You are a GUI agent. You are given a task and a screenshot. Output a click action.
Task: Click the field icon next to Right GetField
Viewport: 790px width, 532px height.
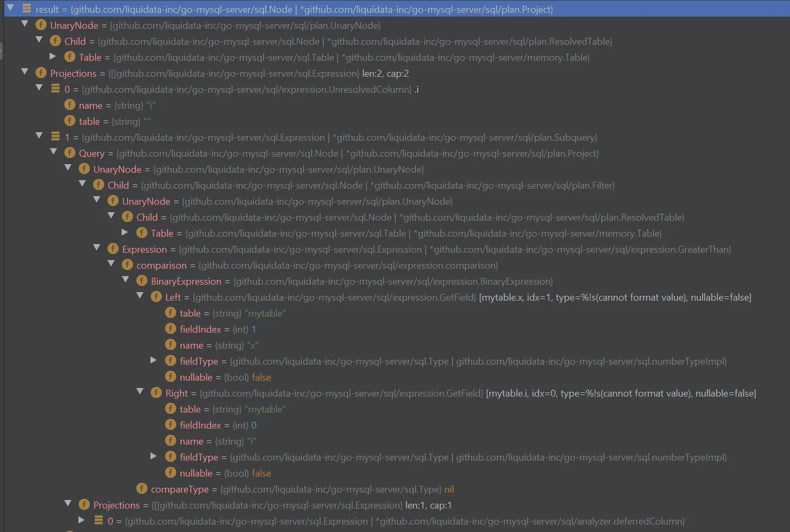click(156, 393)
